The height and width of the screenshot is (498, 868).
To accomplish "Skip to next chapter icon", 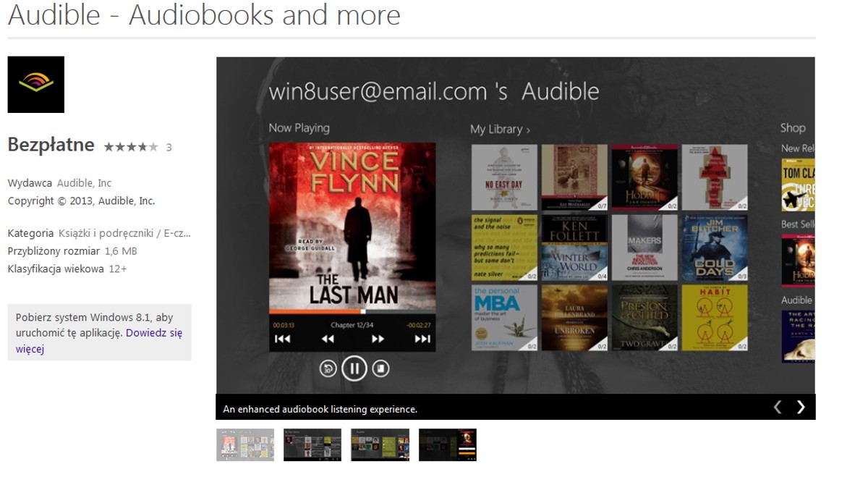I will click(422, 339).
